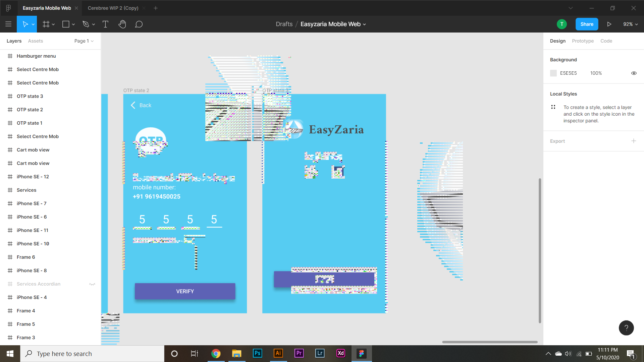
Task: Open Lightroom from the taskbar
Action: (x=320, y=353)
